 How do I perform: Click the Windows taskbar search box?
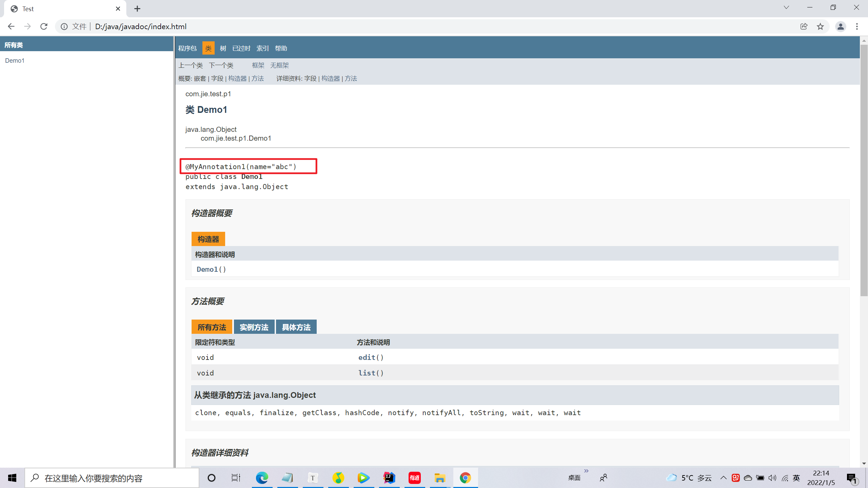(112, 478)
